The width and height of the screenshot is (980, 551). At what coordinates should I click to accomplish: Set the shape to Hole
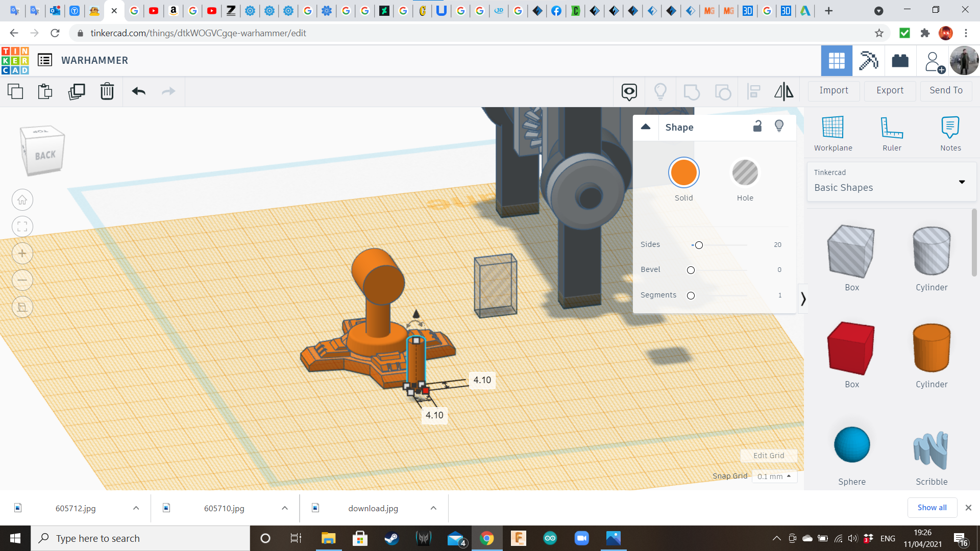(745, 173)
